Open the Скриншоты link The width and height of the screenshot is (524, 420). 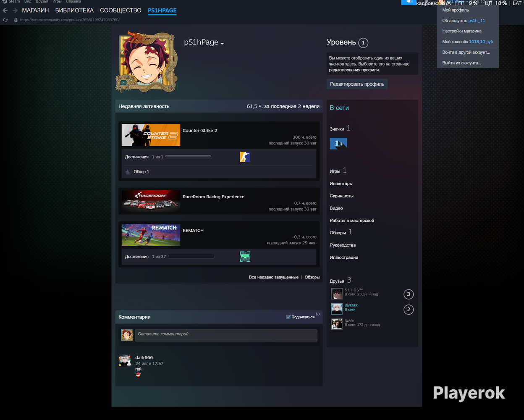pyautogui.click(x=341, y=196)
